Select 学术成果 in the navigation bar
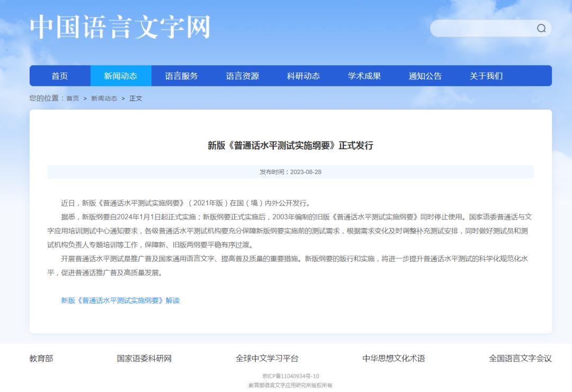Image resolution: width=572 pixels, height=392 pixels. (364, 76)
